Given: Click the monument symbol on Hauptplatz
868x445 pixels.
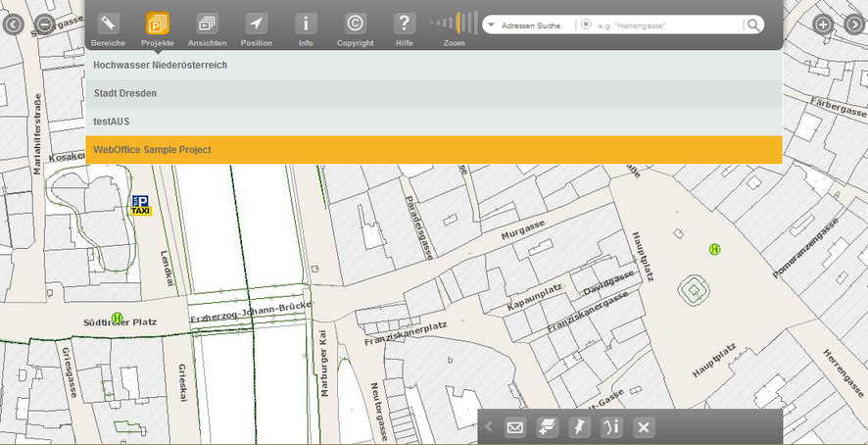Looking at the screenshot, I should click(x=694, y=290).
